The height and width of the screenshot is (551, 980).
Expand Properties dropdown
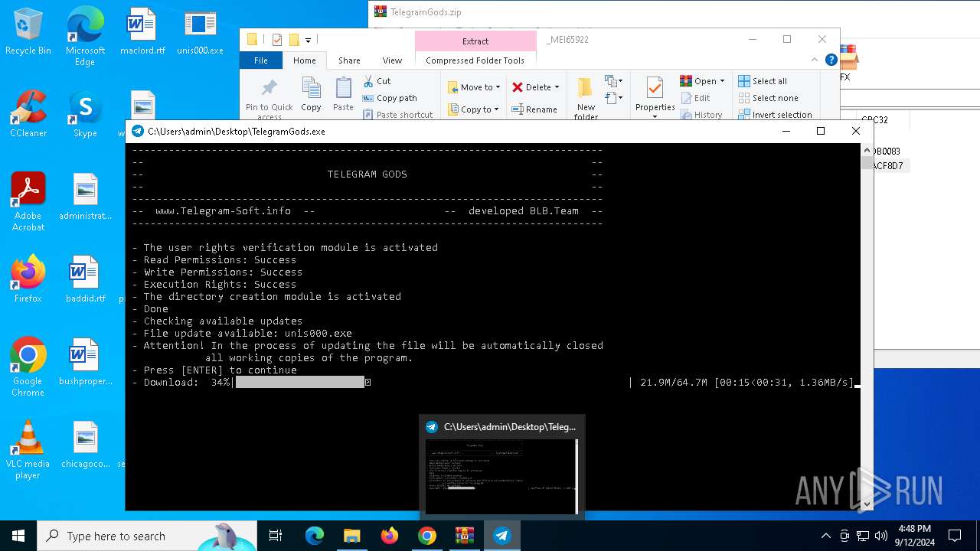click(655, 116)
